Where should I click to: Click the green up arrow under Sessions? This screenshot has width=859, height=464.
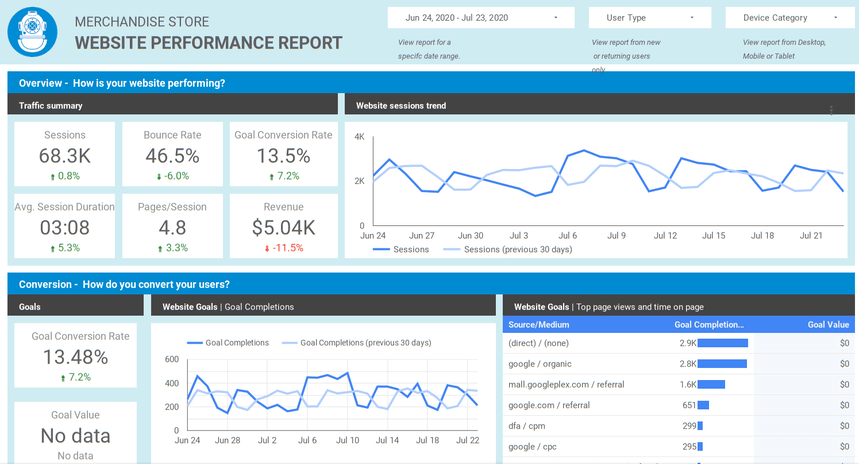pyautogui.click(x=50, y=176)
